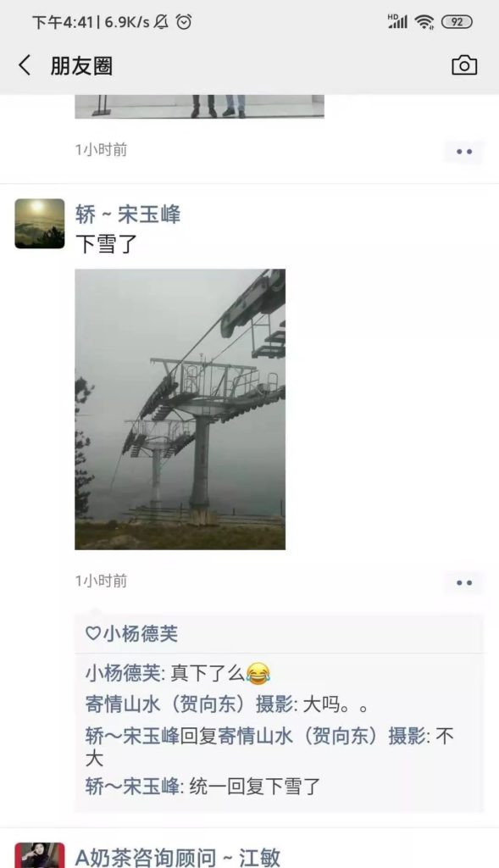
Task: Open 小杨德芙 in the likes list
Action: (x=141, y=633)
